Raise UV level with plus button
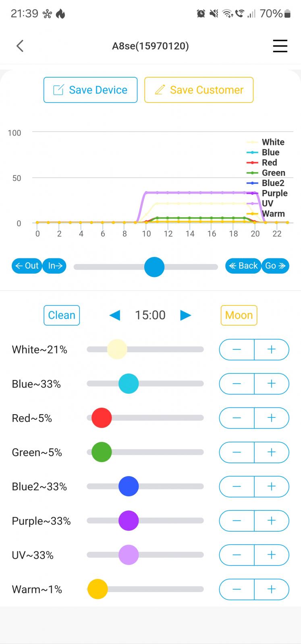Viewport: 301px width, 644px height. point(272,555)
